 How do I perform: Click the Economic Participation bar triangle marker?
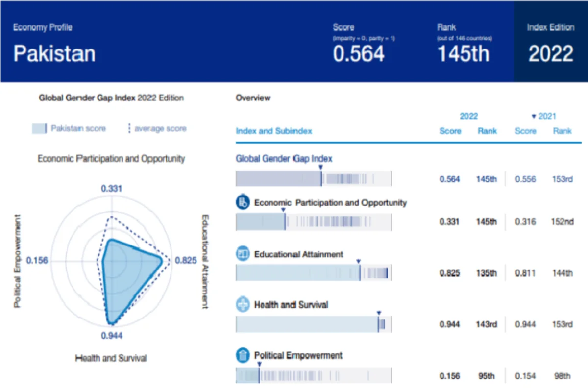284,210
